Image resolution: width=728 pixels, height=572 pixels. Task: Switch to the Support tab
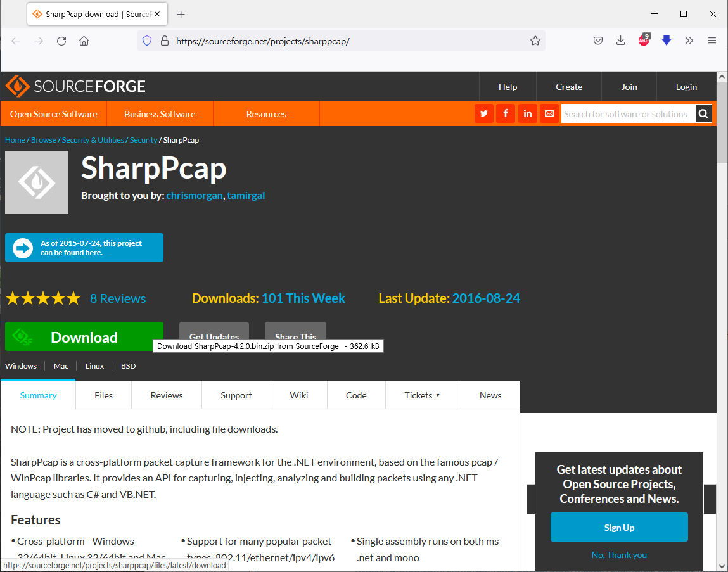click(x=236, y=395)
